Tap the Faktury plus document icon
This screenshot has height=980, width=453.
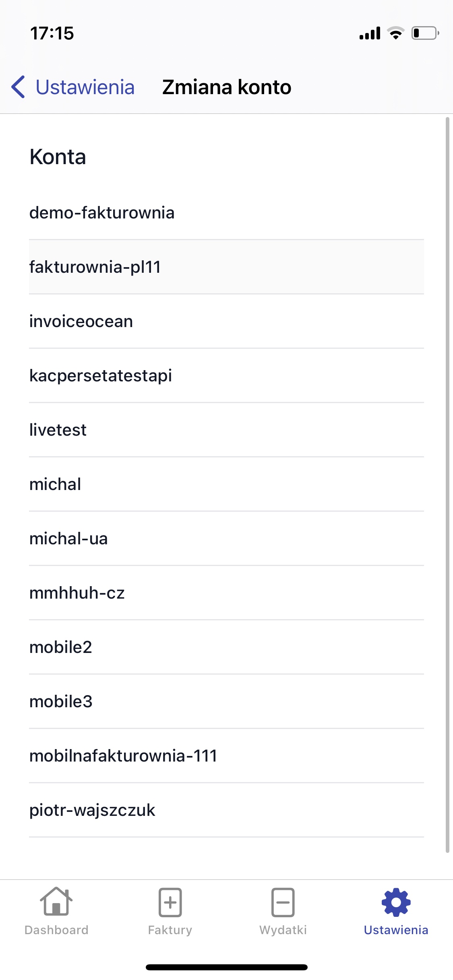pyautogui.click(x=170, y=902)
